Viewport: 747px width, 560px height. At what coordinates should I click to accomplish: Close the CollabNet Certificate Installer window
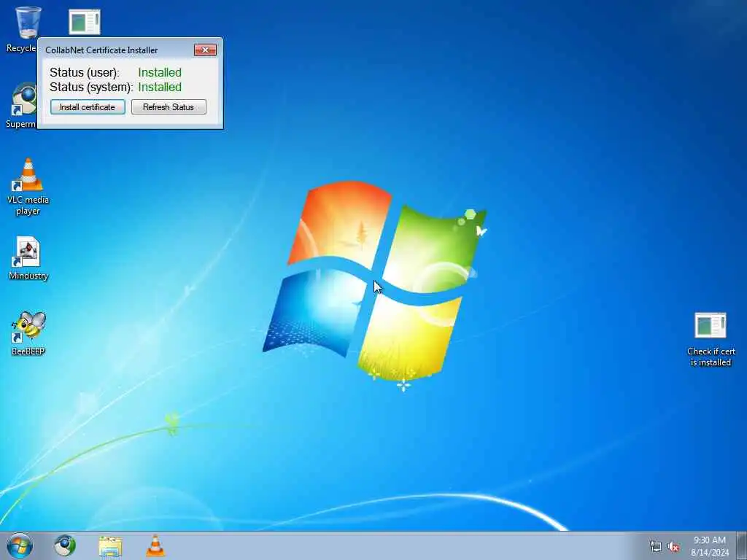coord(205,50)
